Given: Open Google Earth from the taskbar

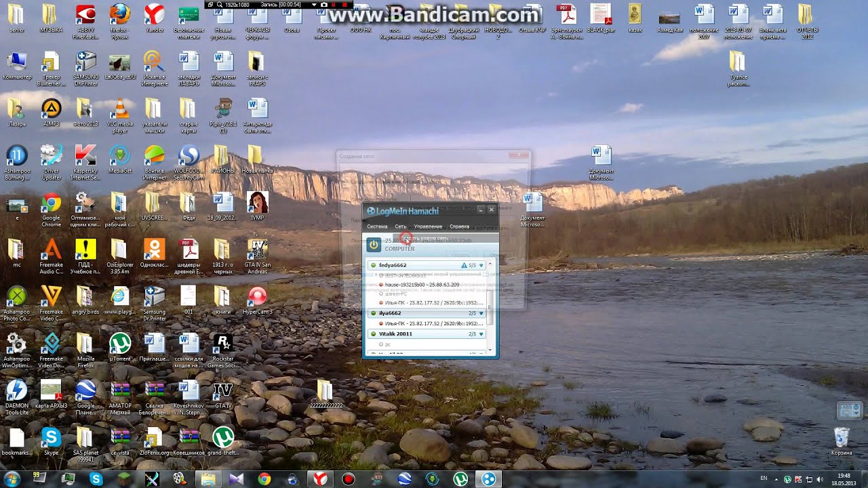Looking at the screenshot, I should click(x=404, y=479).
